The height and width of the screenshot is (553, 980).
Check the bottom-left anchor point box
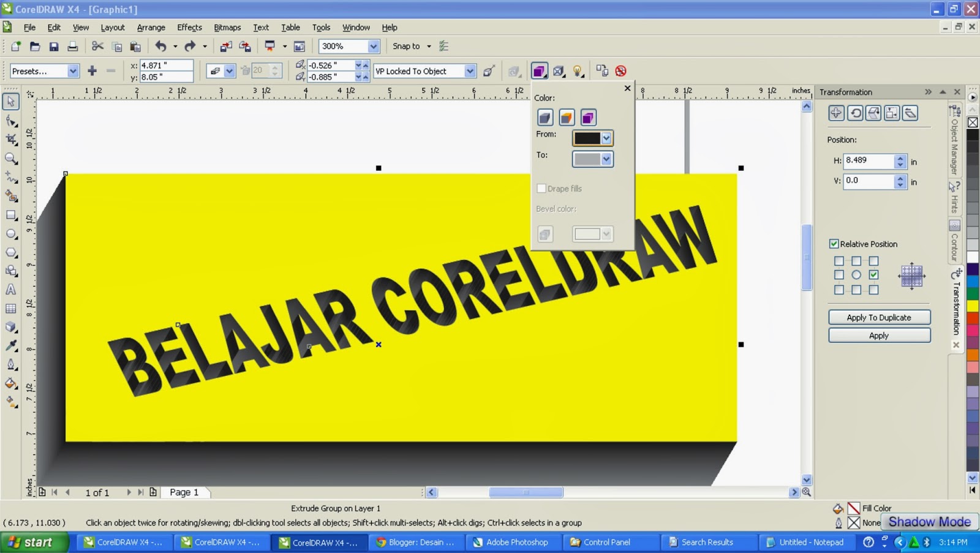click(839, 290)
